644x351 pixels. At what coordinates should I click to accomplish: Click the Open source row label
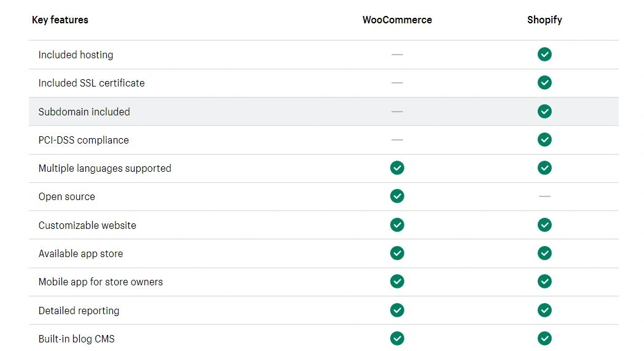click(66, 197)
